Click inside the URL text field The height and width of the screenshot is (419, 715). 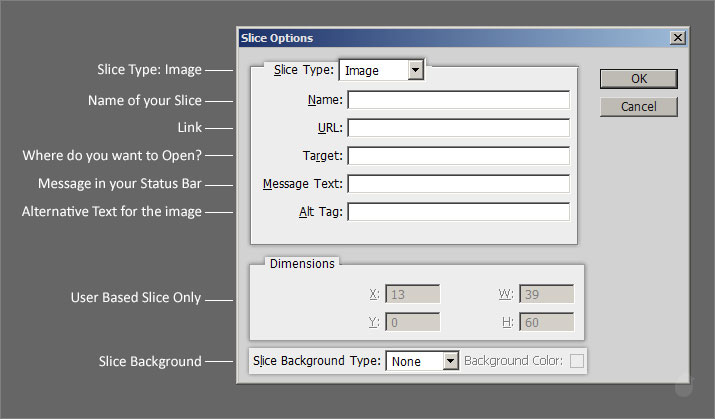(x=458, y=128)
